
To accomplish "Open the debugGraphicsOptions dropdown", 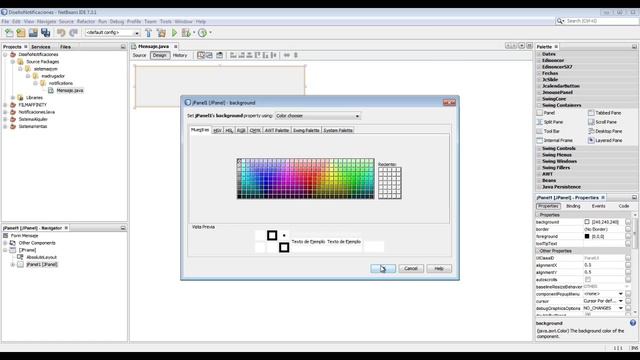I will [621, 308].
